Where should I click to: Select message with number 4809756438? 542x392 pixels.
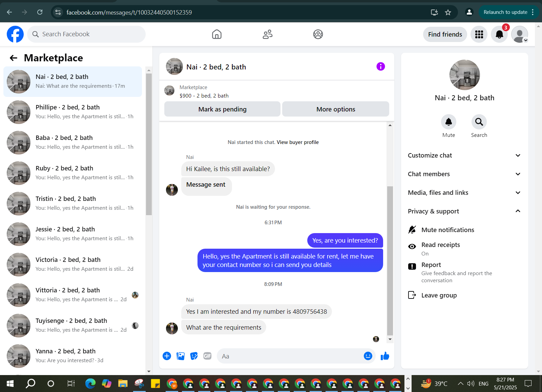click(256, 312)
